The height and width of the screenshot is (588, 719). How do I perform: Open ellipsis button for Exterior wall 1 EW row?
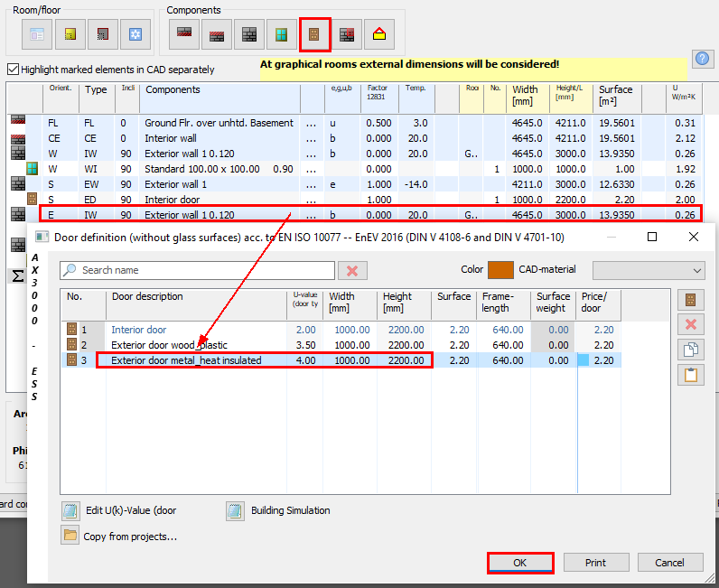coord(311,185)
